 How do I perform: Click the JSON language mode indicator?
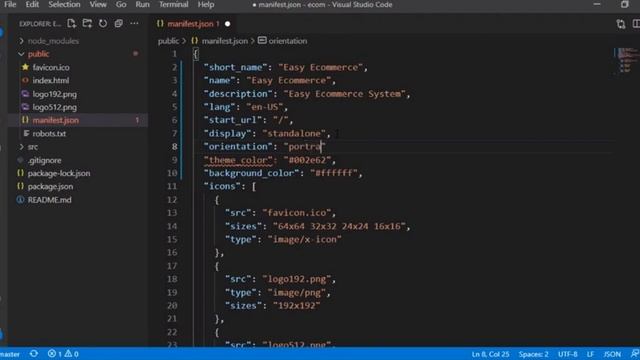click(x=612, y=354)
